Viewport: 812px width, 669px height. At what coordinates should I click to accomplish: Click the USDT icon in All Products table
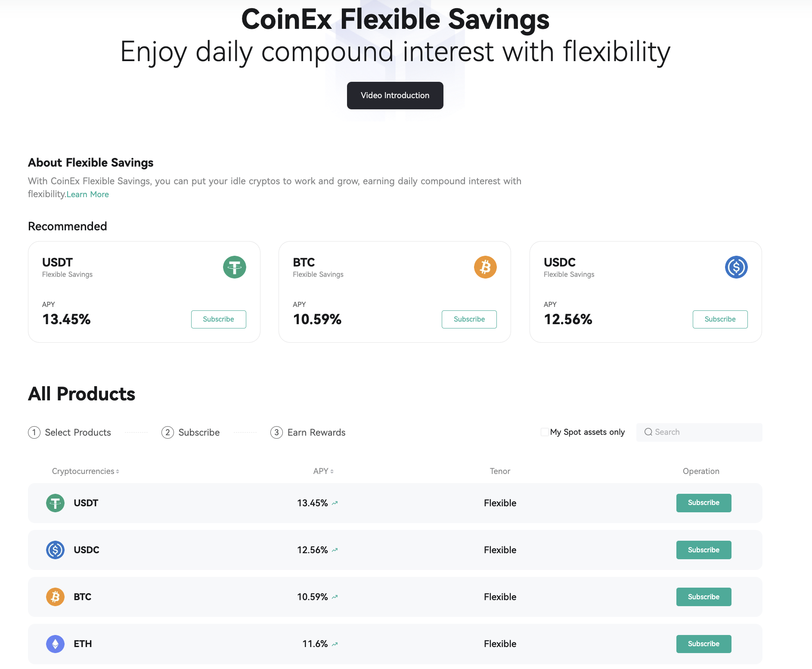pyautogui.click(x=55, y=503)
